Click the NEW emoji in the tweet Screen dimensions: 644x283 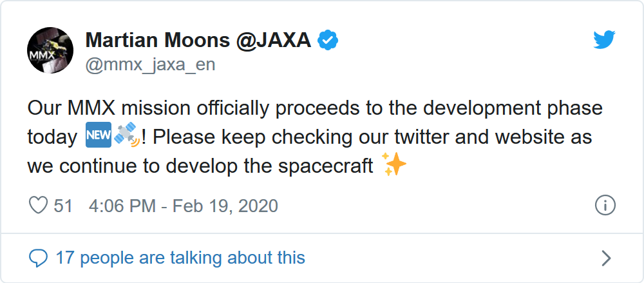pyautogui.click(x=98, y=137)
